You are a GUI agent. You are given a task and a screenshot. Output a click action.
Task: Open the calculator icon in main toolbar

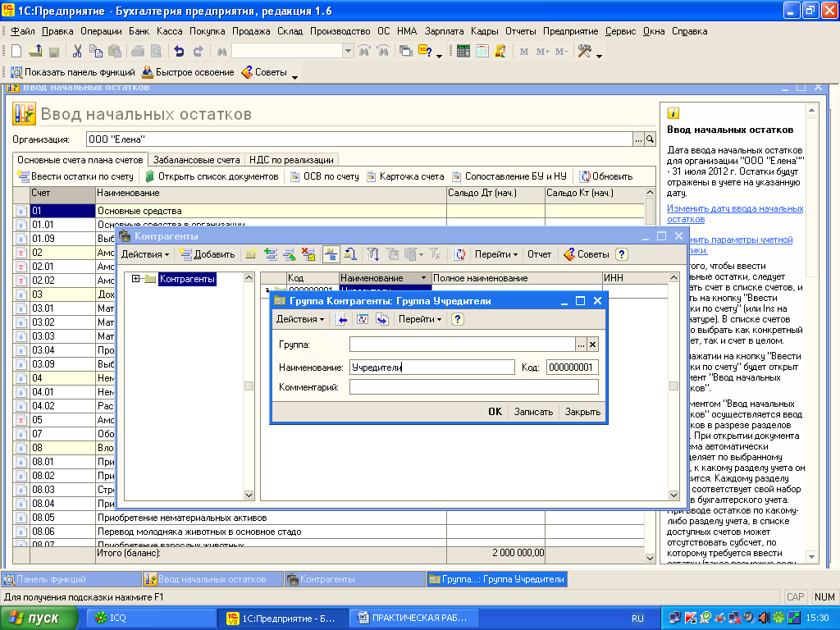tap(463, 52)
